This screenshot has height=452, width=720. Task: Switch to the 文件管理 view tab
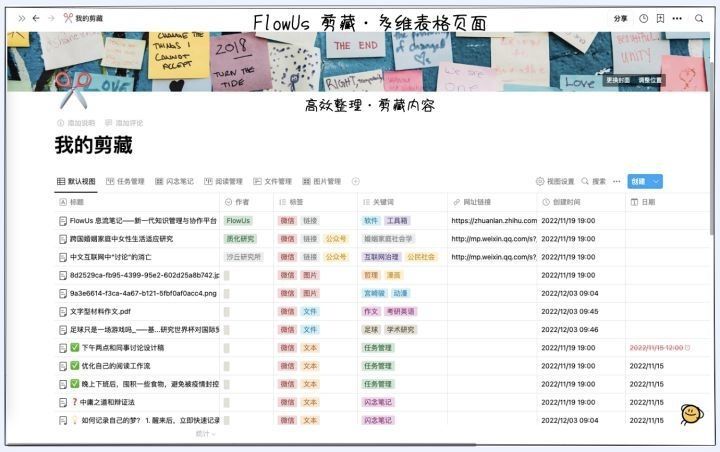272,181
